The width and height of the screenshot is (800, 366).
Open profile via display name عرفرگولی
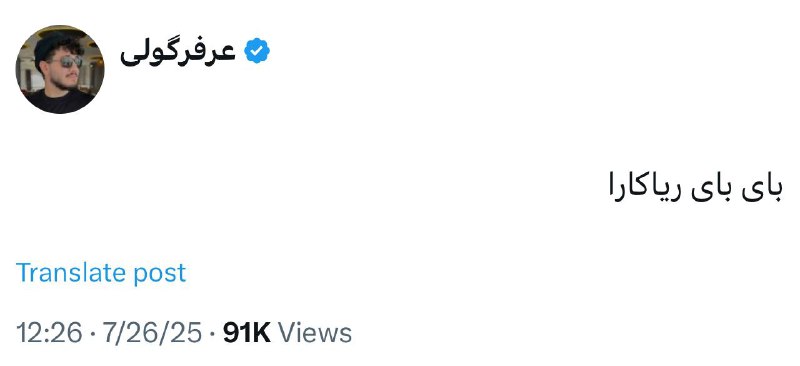coord(178,53)
